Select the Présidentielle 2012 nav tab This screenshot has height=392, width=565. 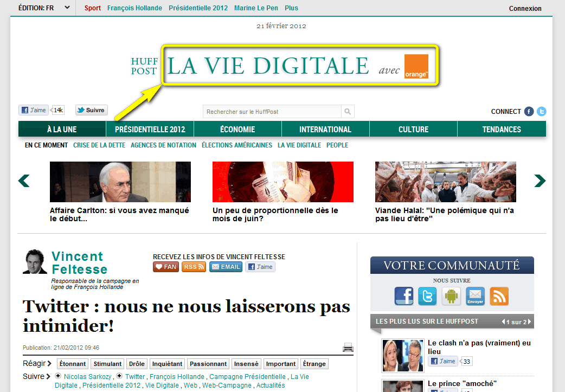[150, 129]
